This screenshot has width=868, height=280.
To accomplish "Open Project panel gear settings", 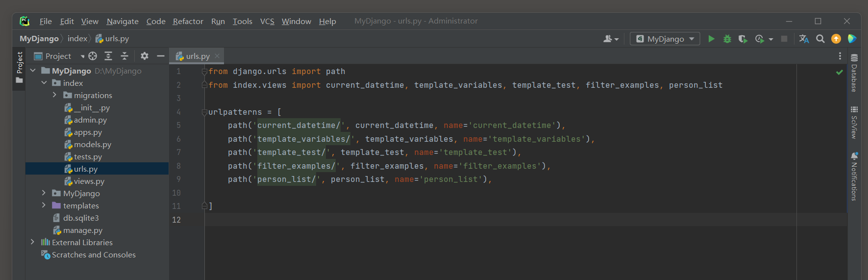I will (145, 56).
